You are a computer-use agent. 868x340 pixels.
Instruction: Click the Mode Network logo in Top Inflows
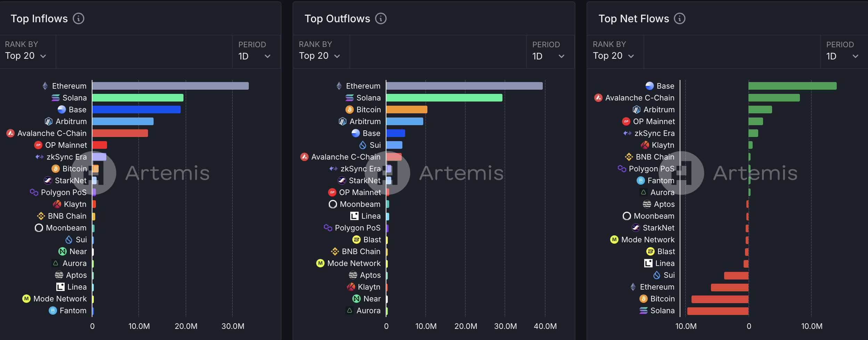(26, 299)
